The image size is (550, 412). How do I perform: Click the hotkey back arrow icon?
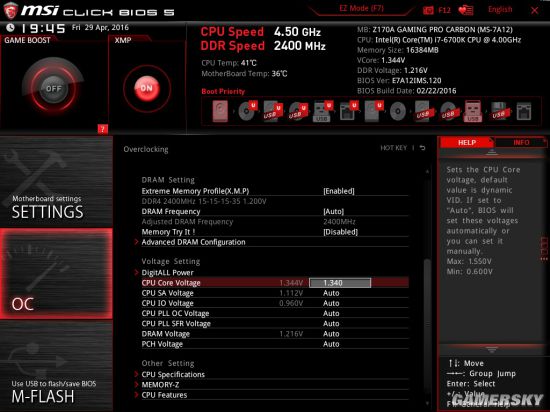point(423,148)
